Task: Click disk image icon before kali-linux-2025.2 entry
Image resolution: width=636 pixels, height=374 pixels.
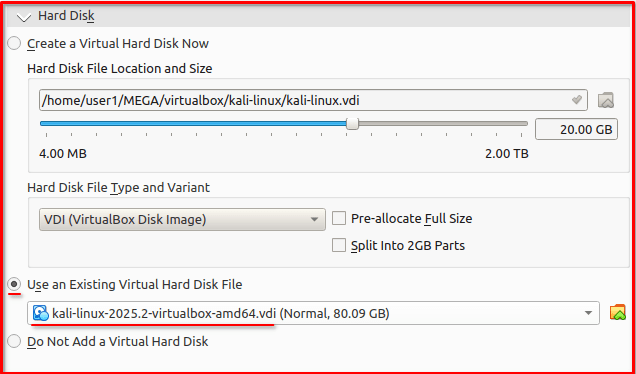Action: point(41,313)
